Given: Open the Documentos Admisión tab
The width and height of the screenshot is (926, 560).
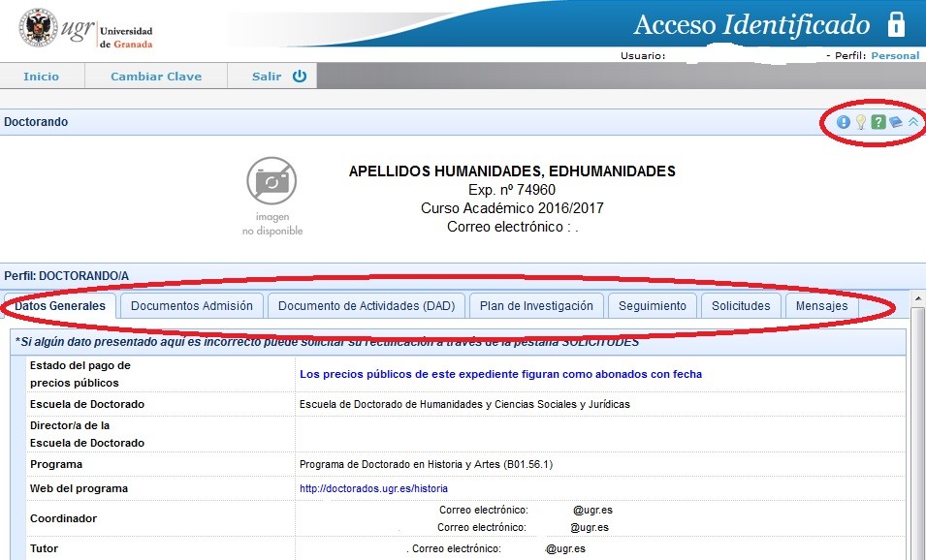Looking at the screenshot, I should 192,306.
